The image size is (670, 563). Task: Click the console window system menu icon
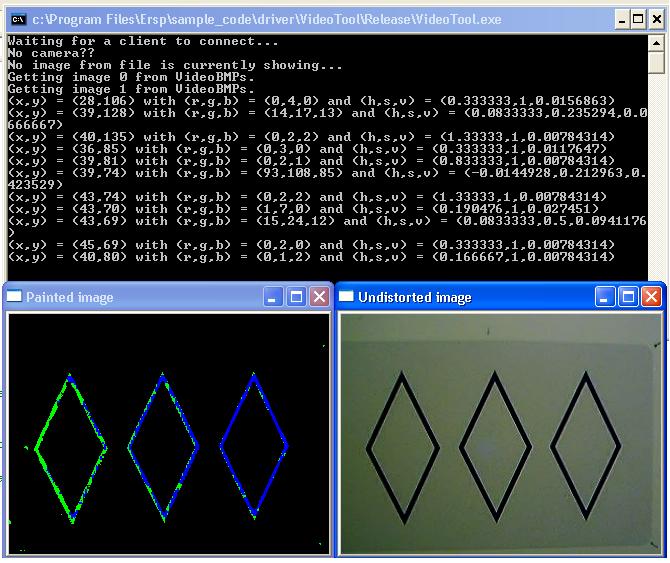[18, 19]
